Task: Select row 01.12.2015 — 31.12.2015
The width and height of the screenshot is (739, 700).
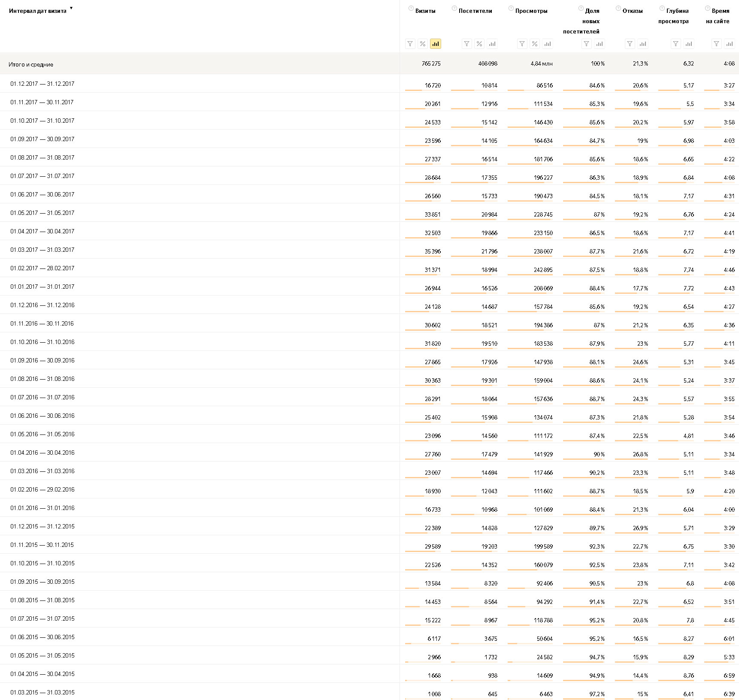Action: pos(42,526)
